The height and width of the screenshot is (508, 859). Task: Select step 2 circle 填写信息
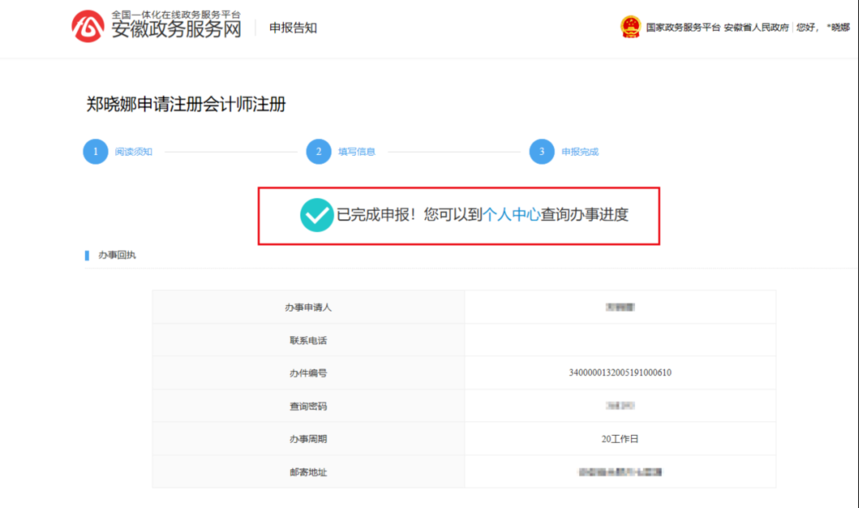point(318,152)
